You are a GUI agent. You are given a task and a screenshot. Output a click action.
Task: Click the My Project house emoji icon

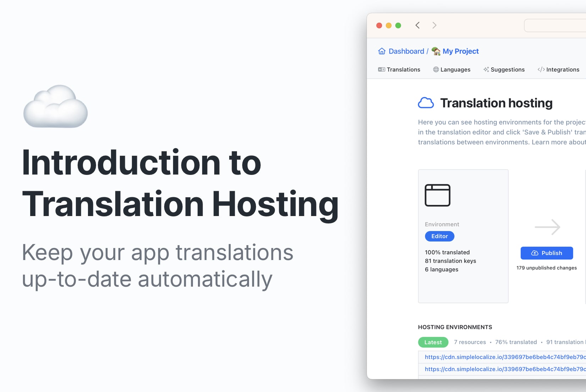pos(436,51)
